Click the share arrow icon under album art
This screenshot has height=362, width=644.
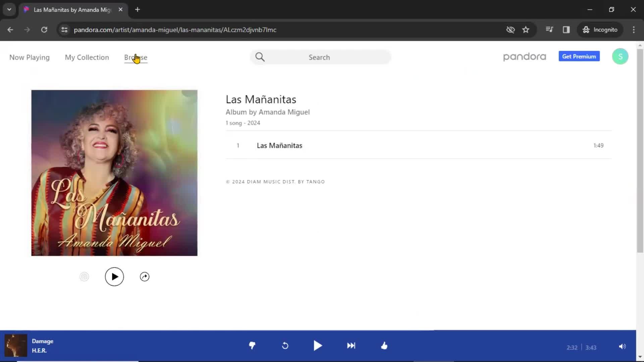coord(145,277)
